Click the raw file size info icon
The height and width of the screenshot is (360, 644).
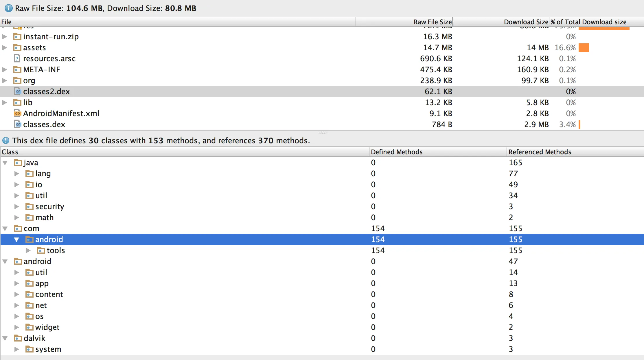pyautogui.click(x=8, y=8)
